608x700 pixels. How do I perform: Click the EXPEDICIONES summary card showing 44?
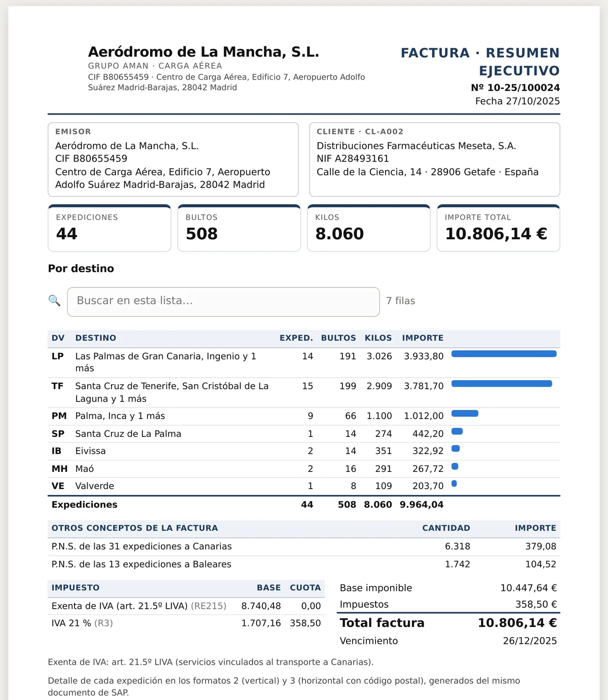tap(109, 228)
